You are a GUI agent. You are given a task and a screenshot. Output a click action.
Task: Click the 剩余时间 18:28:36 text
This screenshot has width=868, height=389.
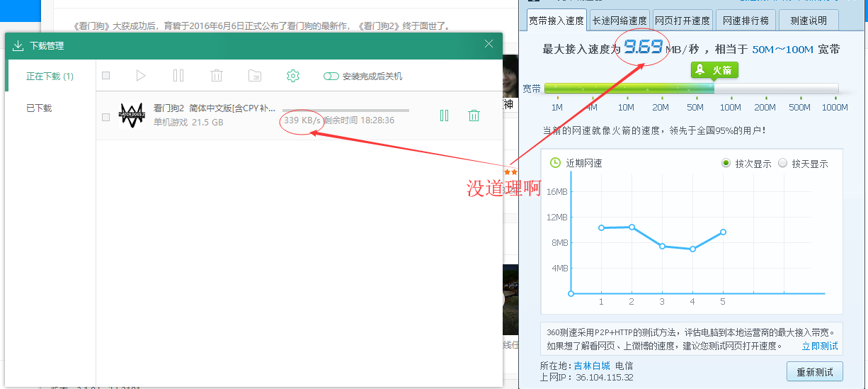pos(359,120)
